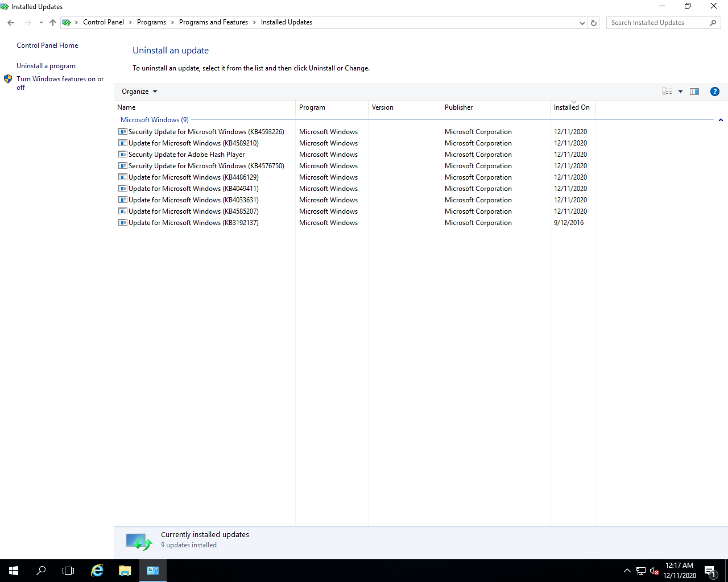Click the search magnifier icon
This screenshot has height=582, width=728.
coord(713,23)
